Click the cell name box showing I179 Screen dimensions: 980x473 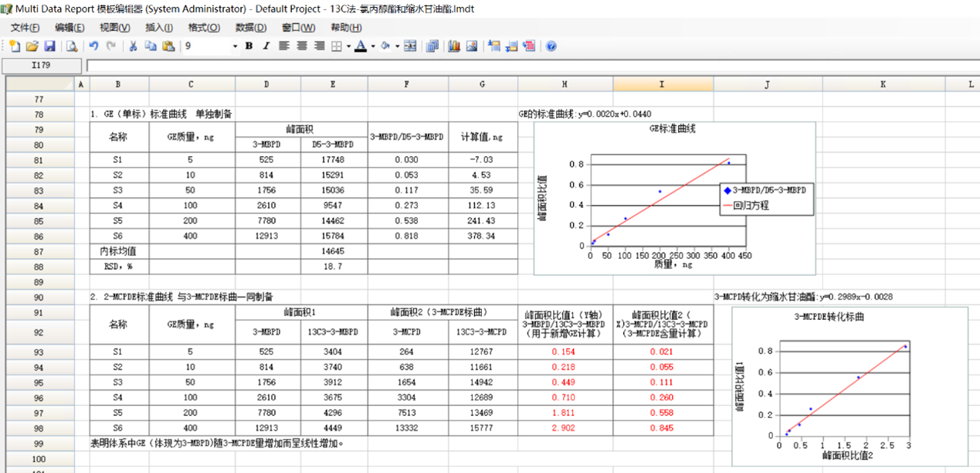[x=42, y=66]
